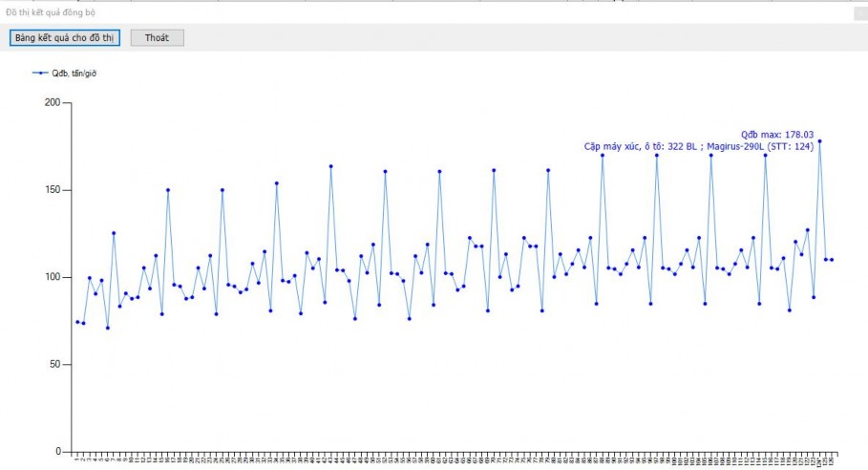Click the 'Qđb max: 178.03' annotation text

click(776, 135)
